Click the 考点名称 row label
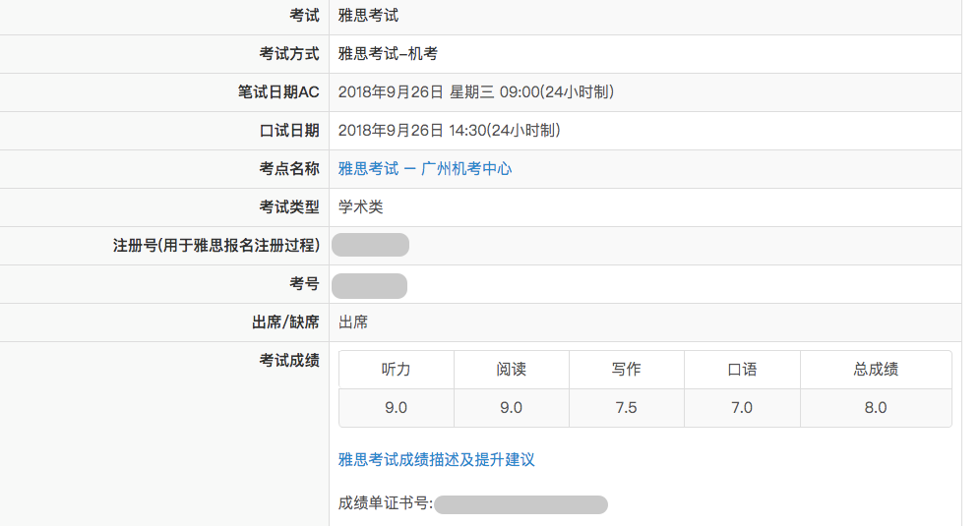Viewport: 980px width, 526px height. pos(288,169)
